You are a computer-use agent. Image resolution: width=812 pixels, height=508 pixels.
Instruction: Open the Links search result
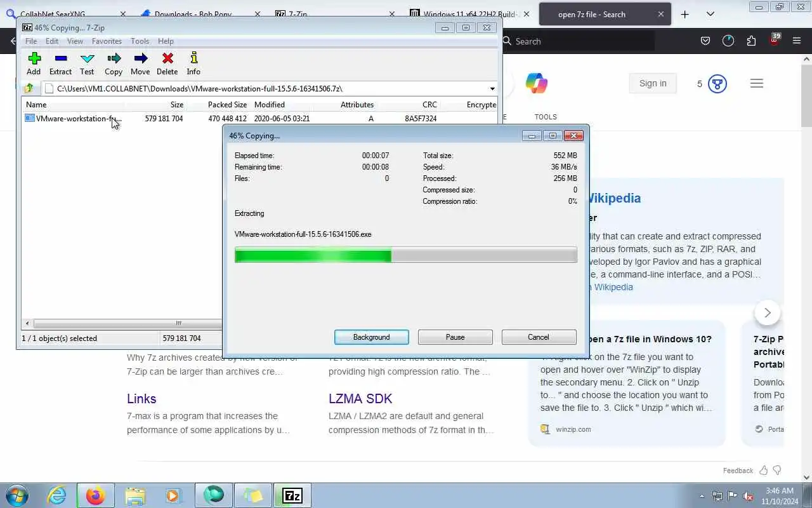141,399
